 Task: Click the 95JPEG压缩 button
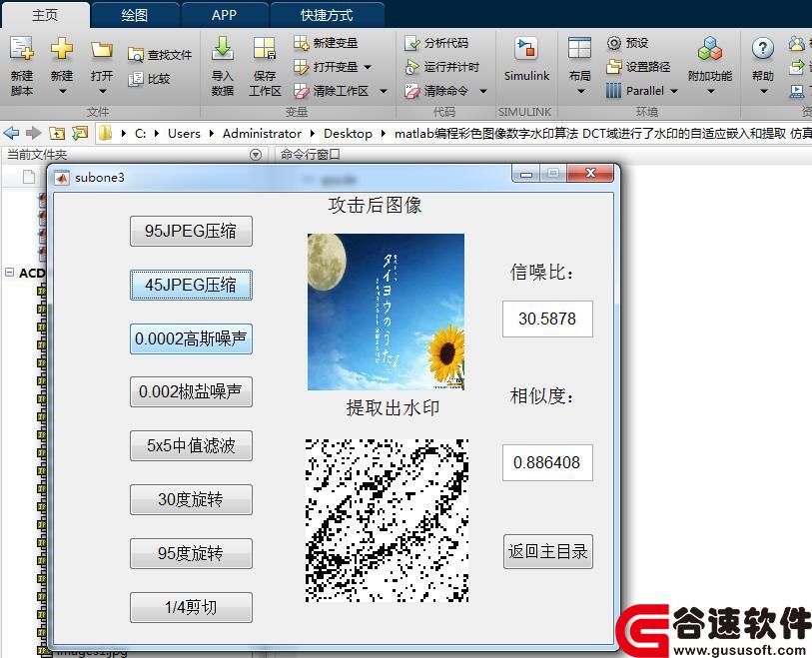tap(191, 231)
